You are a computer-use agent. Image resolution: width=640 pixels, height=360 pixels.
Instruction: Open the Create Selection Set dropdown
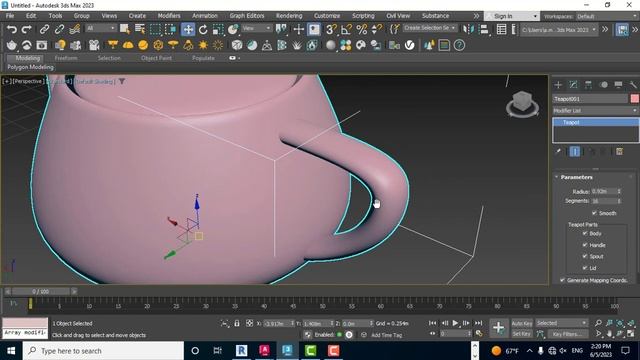pyautogui.click(x=430, y=28)
